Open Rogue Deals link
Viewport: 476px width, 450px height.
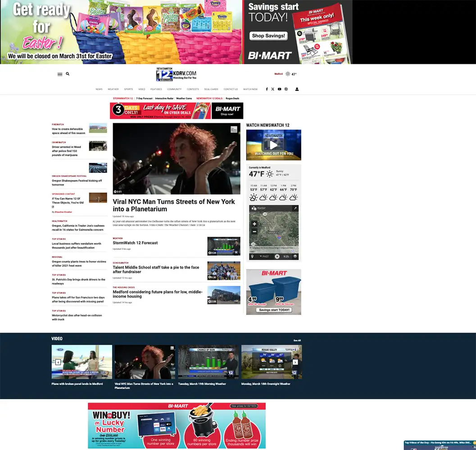point(232,98)
